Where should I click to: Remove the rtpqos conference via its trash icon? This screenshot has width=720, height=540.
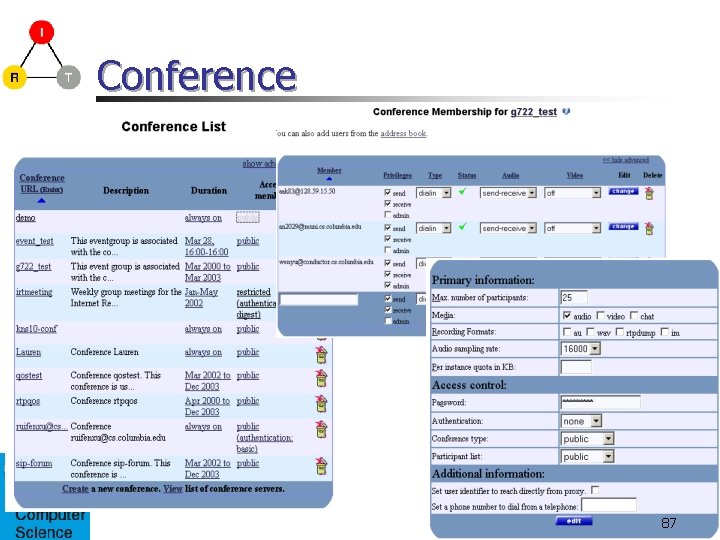(x=321, y=404)
